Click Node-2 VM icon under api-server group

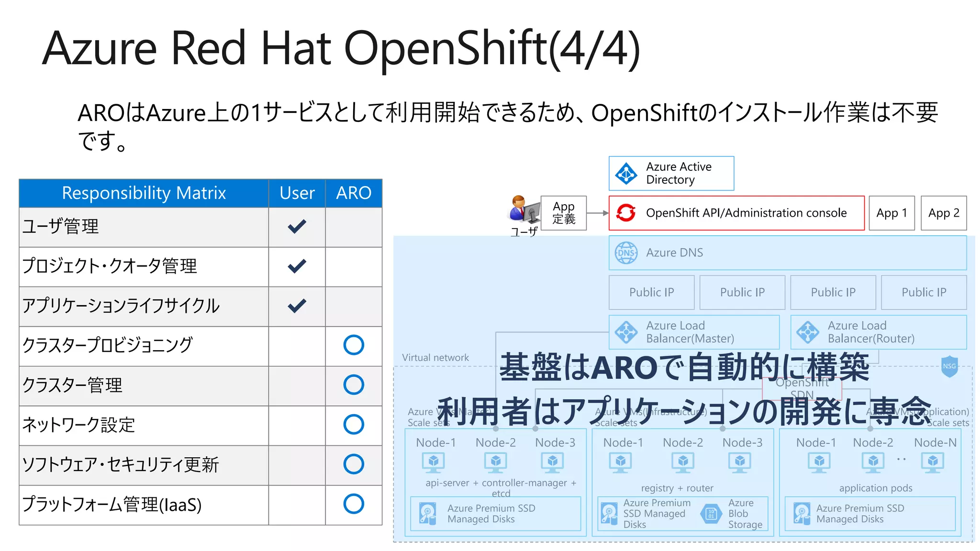point(496,463)
